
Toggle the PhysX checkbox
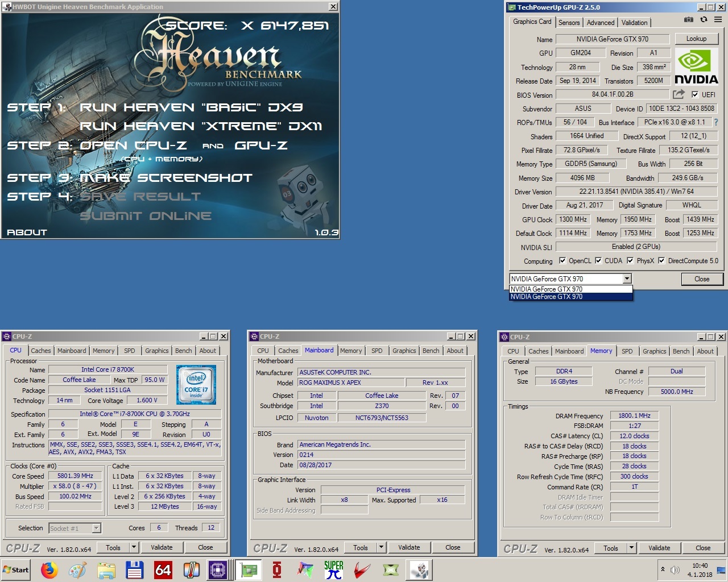(x=630, y=261)
